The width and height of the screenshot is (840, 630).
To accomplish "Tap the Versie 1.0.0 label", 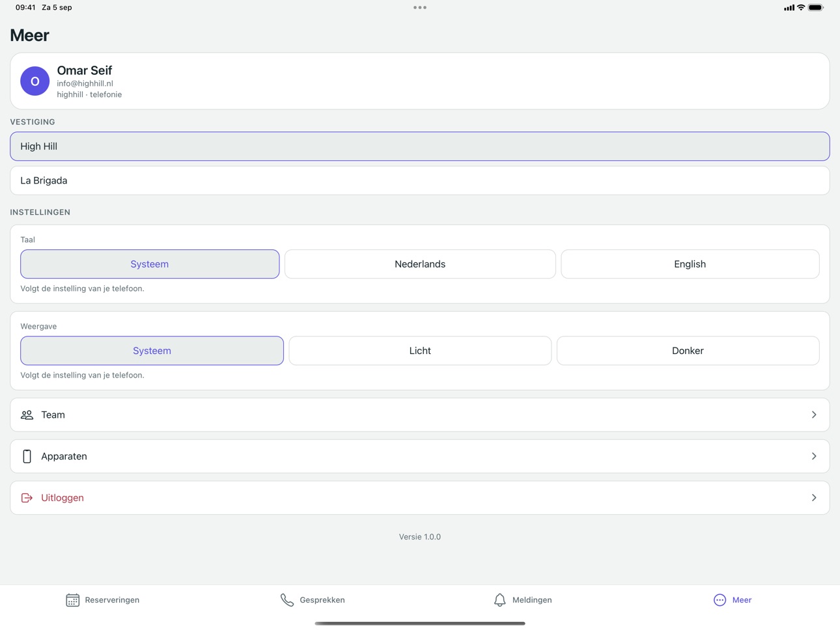I will point(420,537).
